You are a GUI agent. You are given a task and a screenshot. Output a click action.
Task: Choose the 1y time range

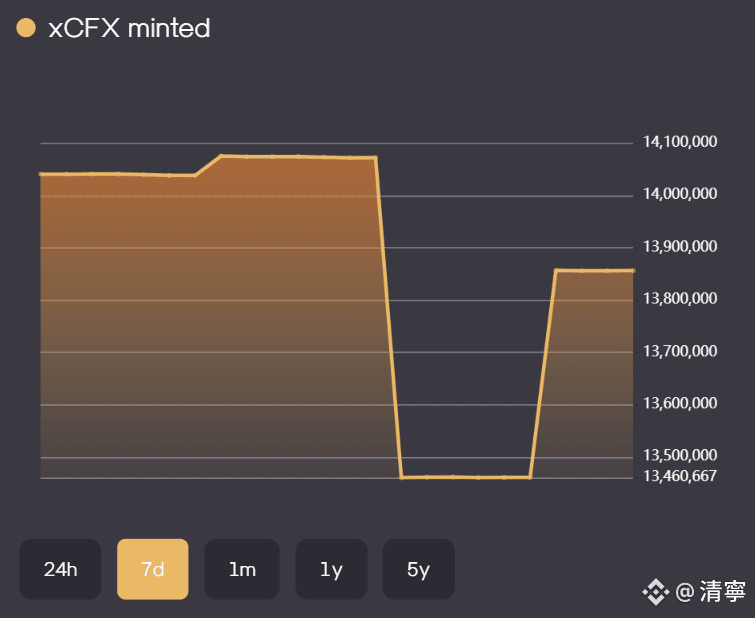[x=331, y=569]
